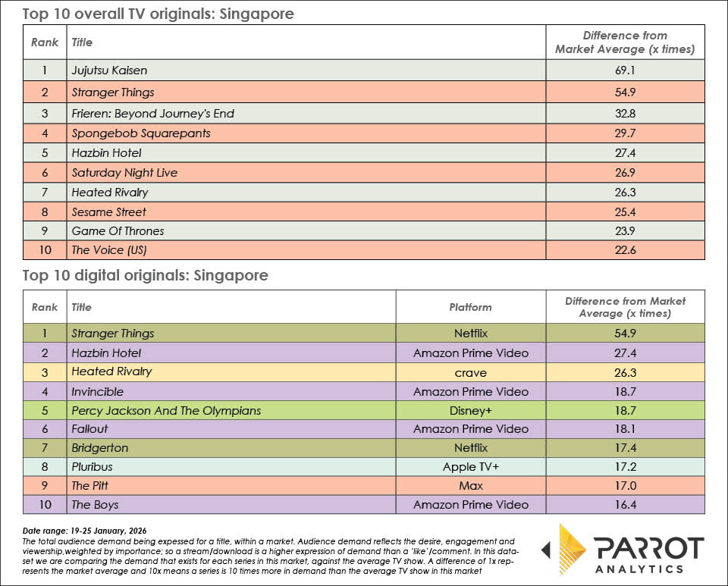
Task: Click the 69.1 value for Jujutsu Kaisen
Action: (x=625, y=71)
